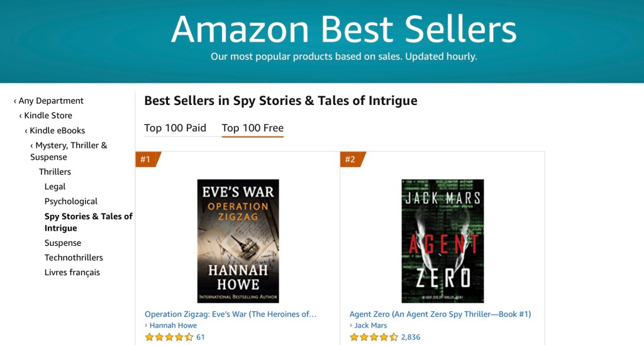Visit author Jack Mars's page
The image size is (644, 345).
(370, 326)
